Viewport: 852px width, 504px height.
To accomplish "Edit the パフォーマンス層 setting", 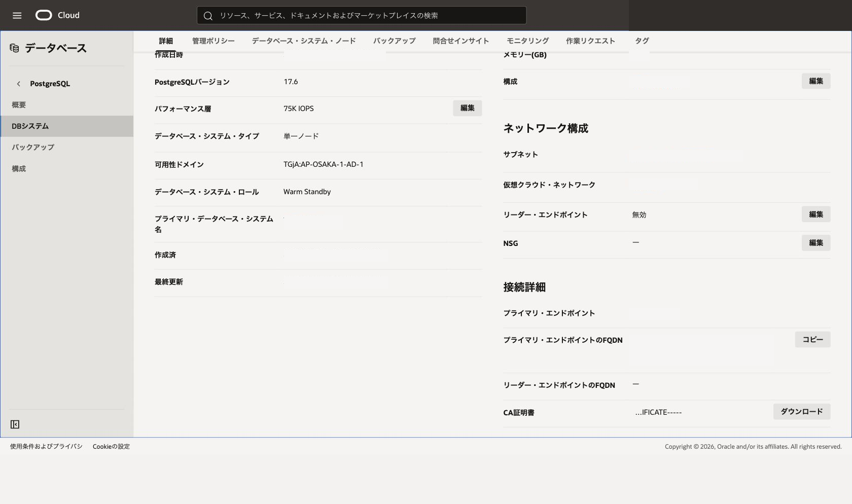I will click(x=467, y=108).
